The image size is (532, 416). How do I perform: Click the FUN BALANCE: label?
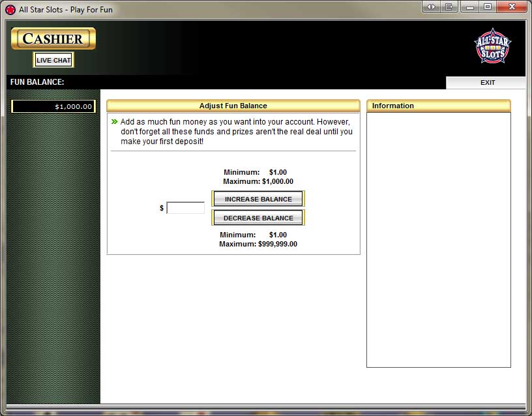[x=37, y=82]
